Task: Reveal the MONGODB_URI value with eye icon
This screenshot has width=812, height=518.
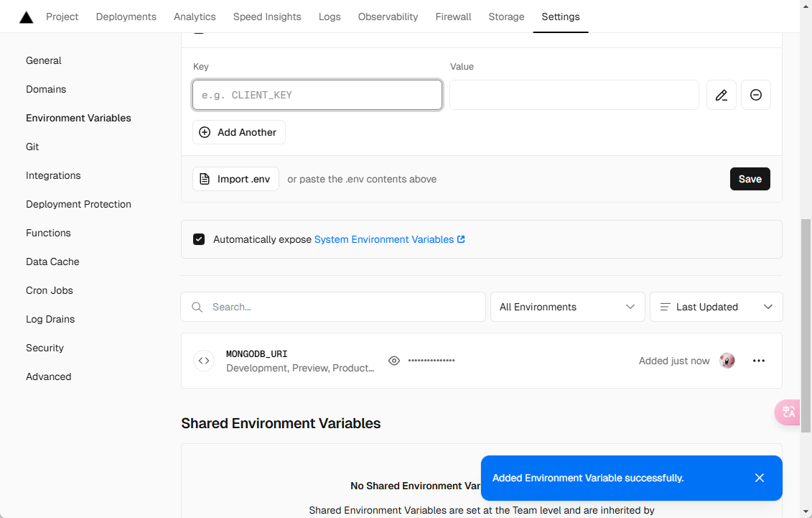Action: [x=394, y=361]
